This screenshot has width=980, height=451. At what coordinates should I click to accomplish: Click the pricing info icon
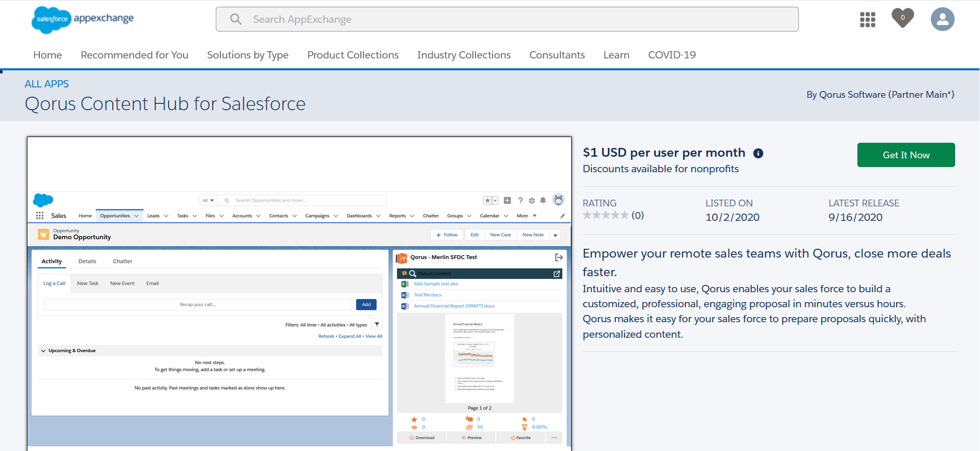[x=758, y=153]
